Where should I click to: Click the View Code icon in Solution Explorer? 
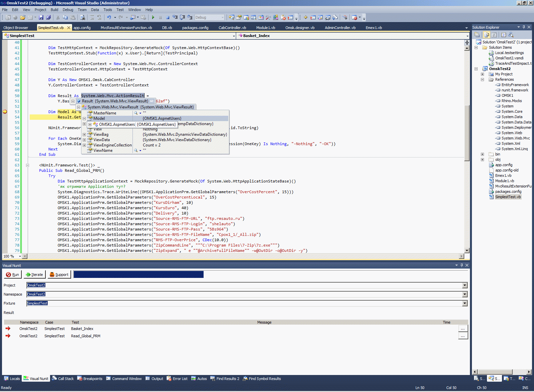(x=504, y=35)
